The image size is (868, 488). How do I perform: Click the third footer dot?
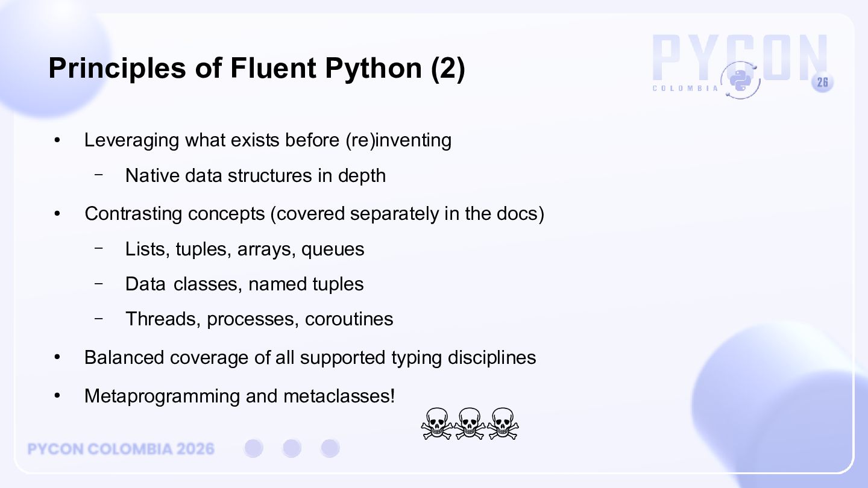330,448
